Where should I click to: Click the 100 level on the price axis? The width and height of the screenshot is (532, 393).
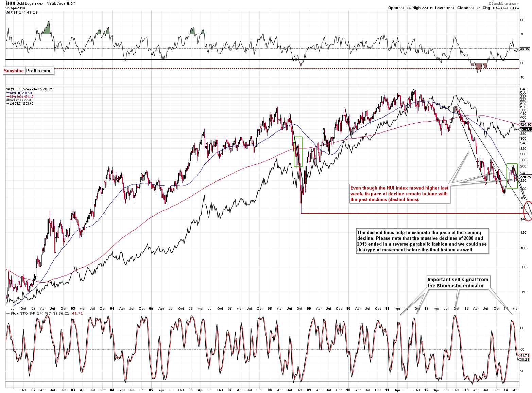pos(524,248)
